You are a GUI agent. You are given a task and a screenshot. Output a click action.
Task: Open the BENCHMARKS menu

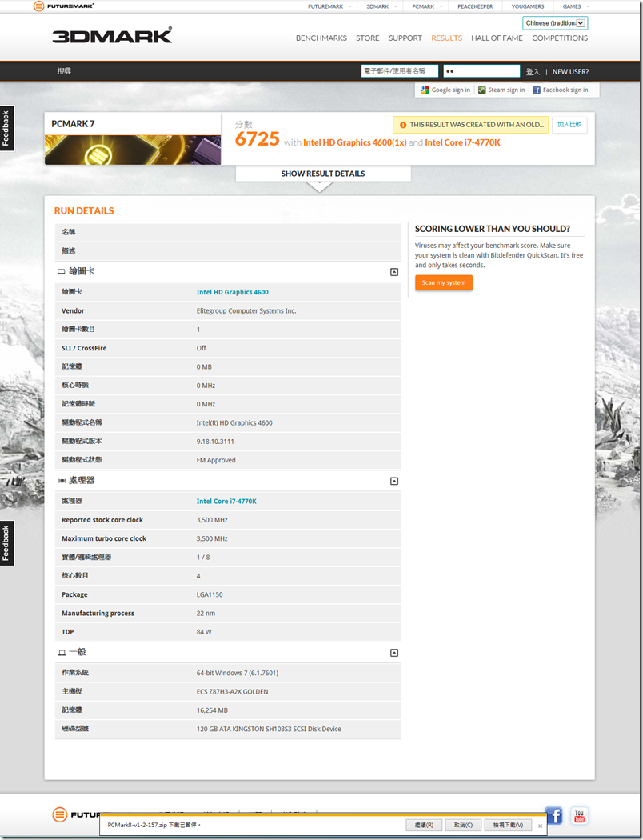tap(321, 38)
